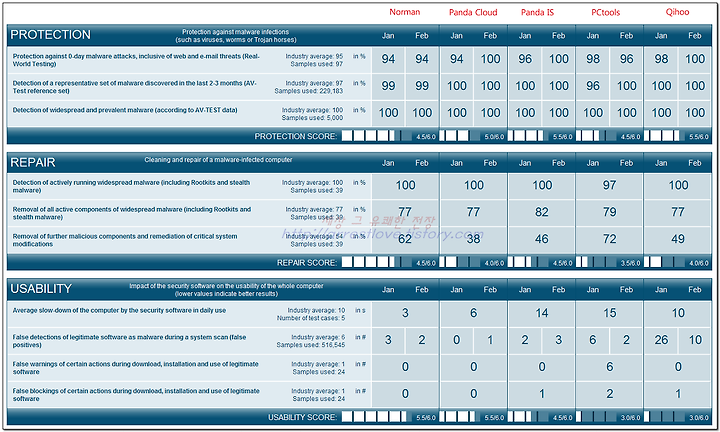Image resolution: width=720 pixels, height=432 pixels.
Task: Click the PROTECTION SCORE label
Action: coord(296,136)
